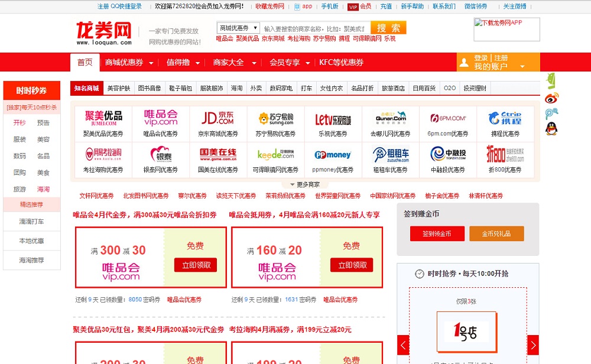Click the VIP 会员 badge
591x364 pixels.
pyautogui.click(x=359, y=6)
